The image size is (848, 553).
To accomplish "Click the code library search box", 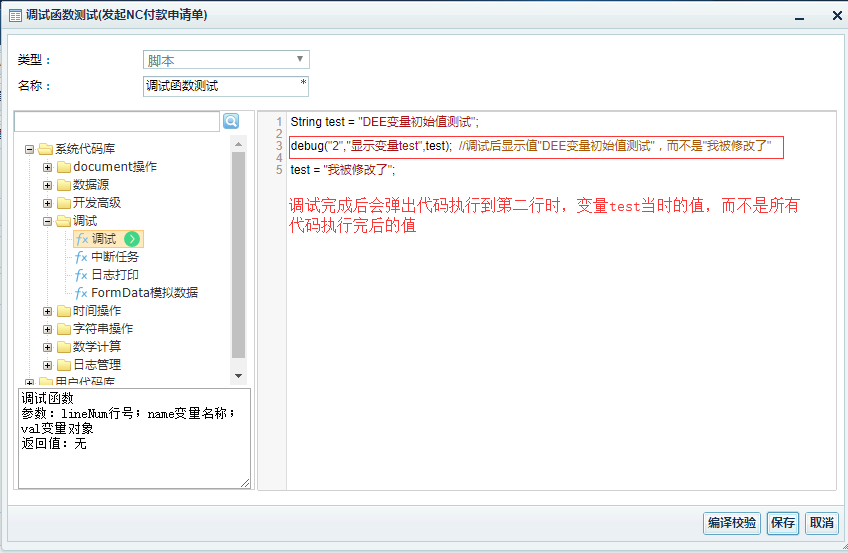I will pyautogui.click(x=117, y=122).
